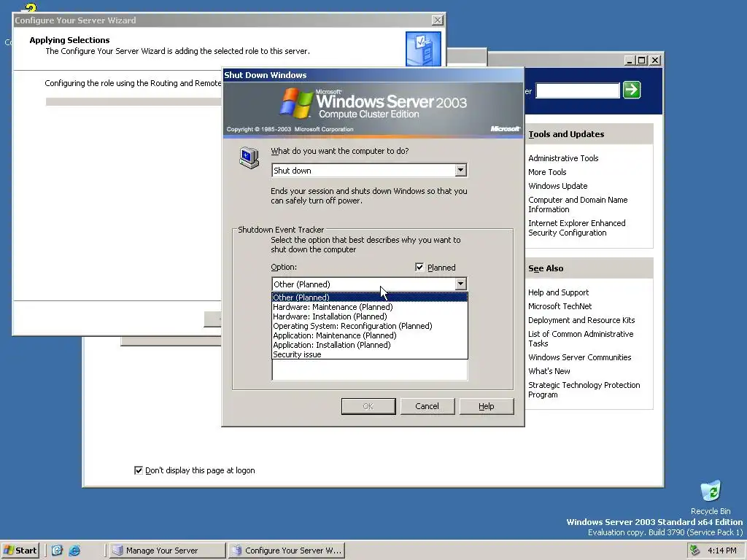
Task: Open the What's New link
Action: point(549,371)
